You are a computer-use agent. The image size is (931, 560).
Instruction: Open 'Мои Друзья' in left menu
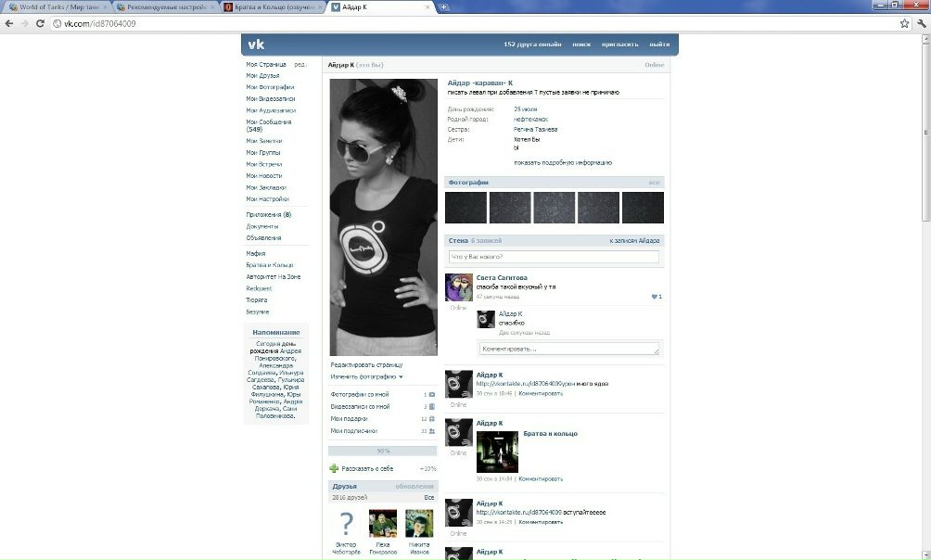pos(262,75)
